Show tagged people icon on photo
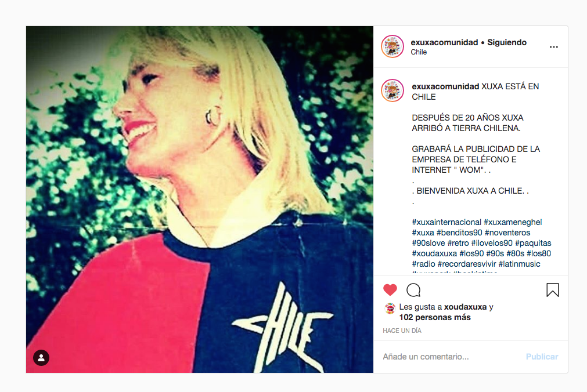 coord(41,358)
